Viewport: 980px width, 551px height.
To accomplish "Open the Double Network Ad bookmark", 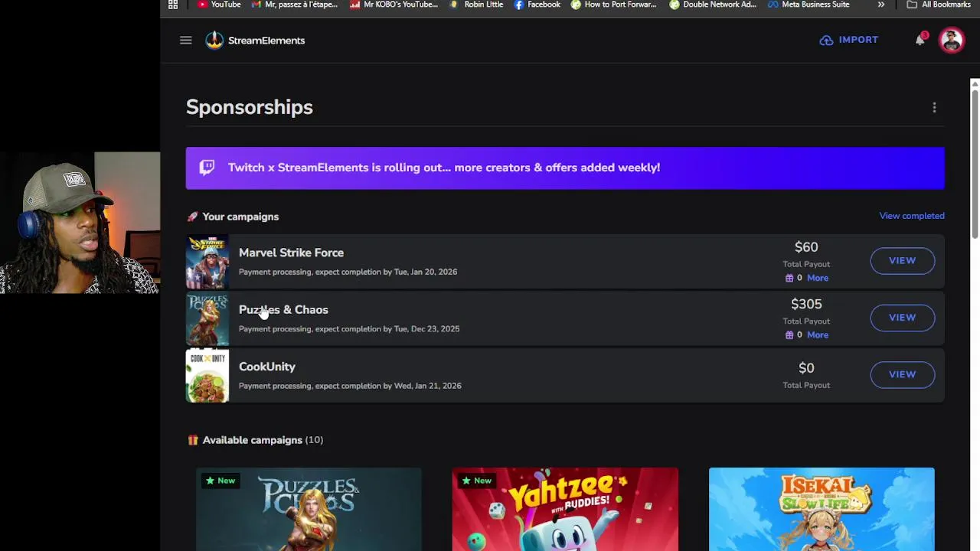I will click(713, 5).
